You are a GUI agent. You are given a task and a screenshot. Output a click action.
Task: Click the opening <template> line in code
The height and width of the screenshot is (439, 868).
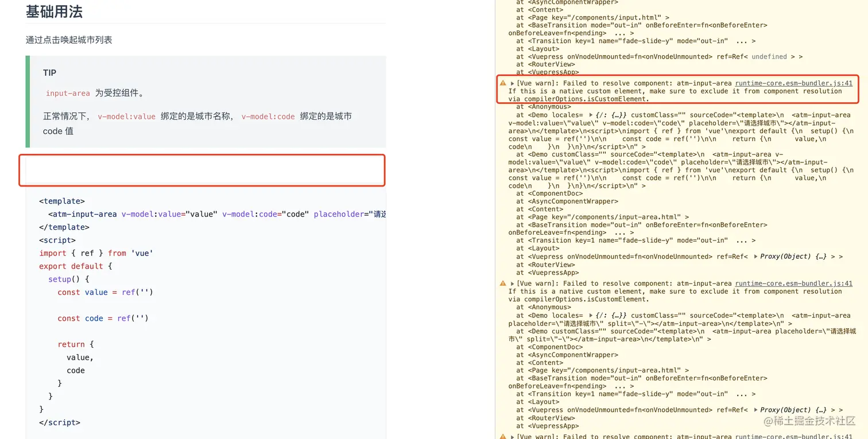(62, 201)
